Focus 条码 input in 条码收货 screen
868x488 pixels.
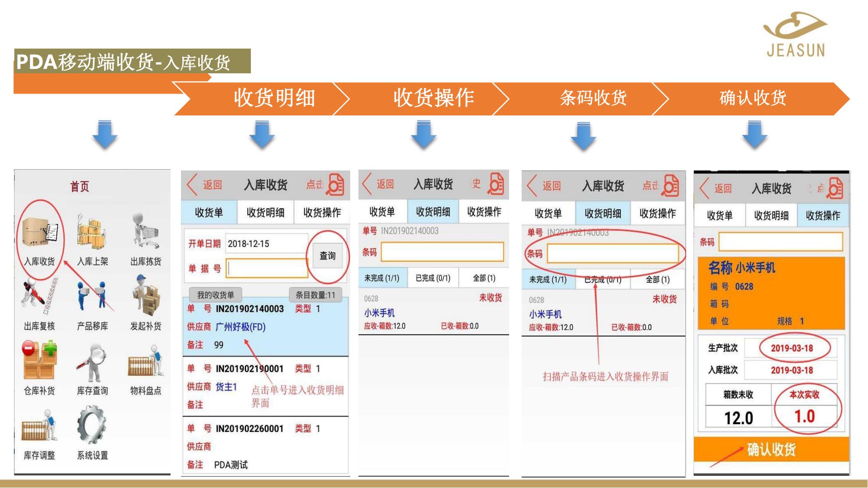(x=612, y=254)
